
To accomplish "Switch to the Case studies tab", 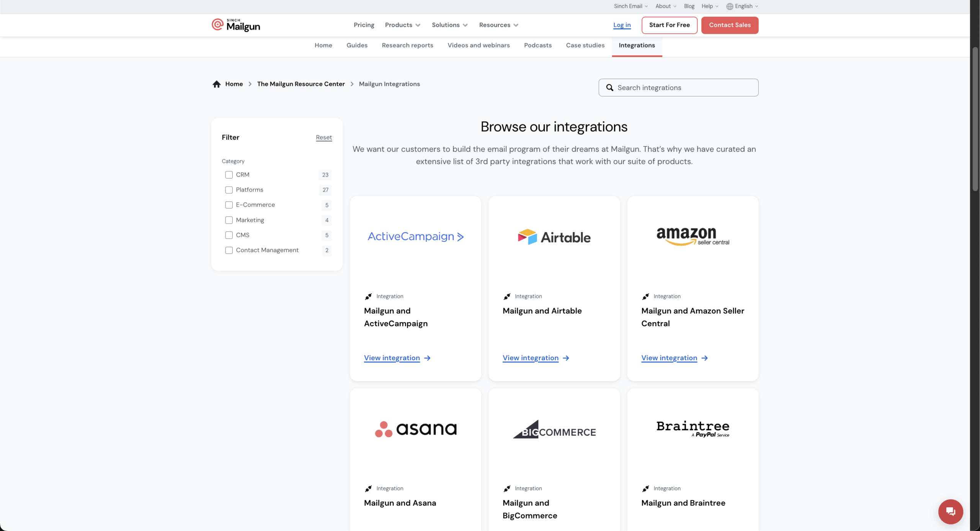I will (x=585, y=46).
